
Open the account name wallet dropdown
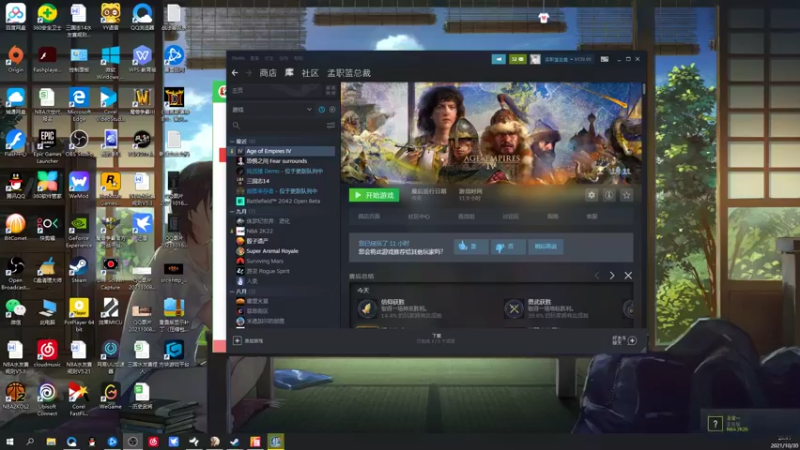568,59
